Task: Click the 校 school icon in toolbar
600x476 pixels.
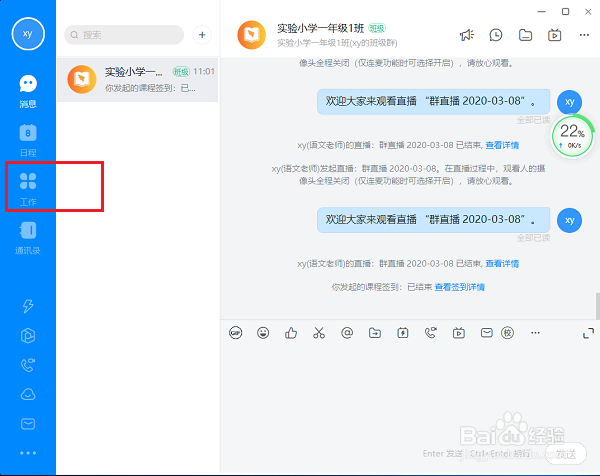Action: pyautogui.click(x=507, y=333)
